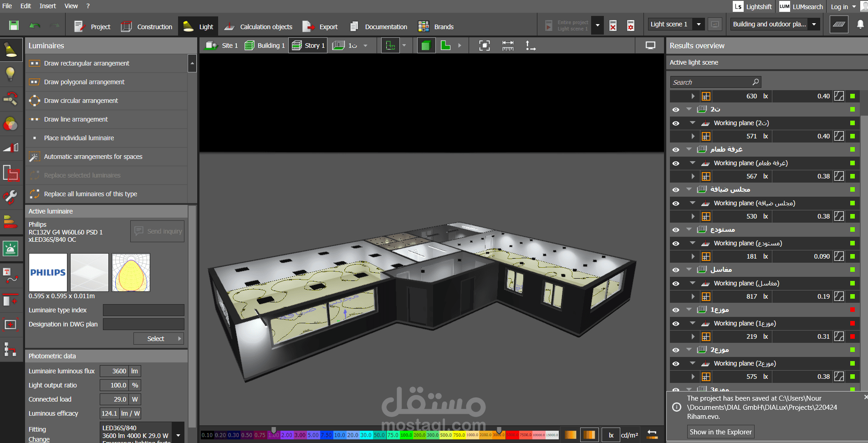Select the Site 1 view icon
This screenshot has height=443, width=868.
(211, 46)
